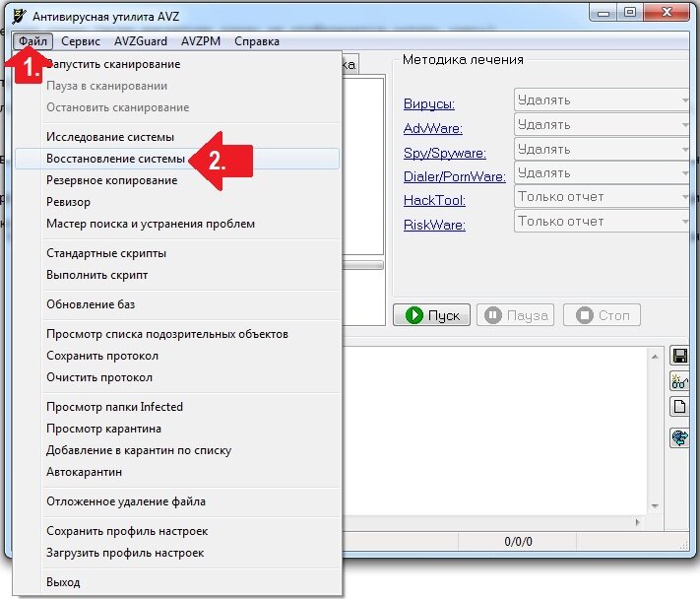Select Запустить сканирование from the menu
Viewport: 700px width, 599px height.
click(x=177, y=64)
